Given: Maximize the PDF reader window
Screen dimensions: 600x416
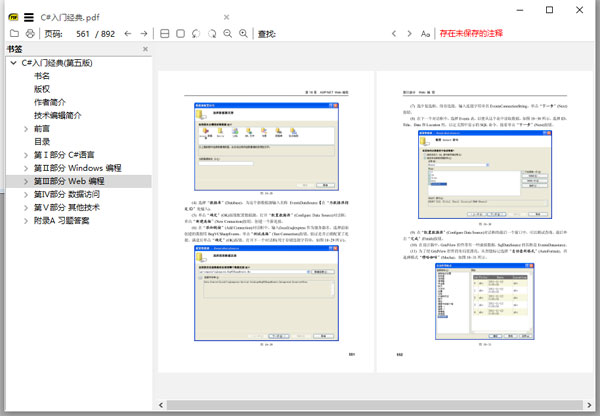Looking at the screenshot, I should point(549,10).
